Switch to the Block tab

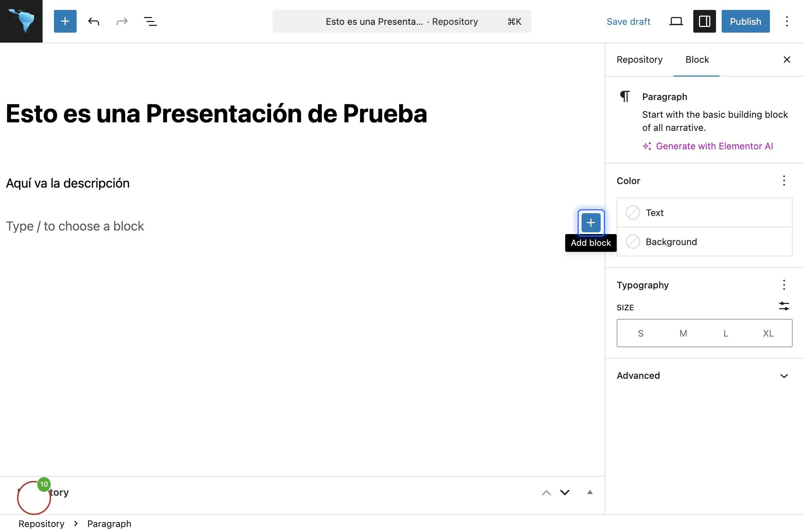(697, 60)
